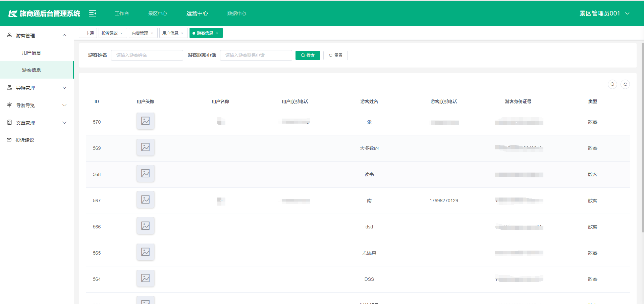Click the 游客管理 user icon in sidebar
The height and width of the screenshot is (304, 644).
pyautogui.click(x=9, y=35)
